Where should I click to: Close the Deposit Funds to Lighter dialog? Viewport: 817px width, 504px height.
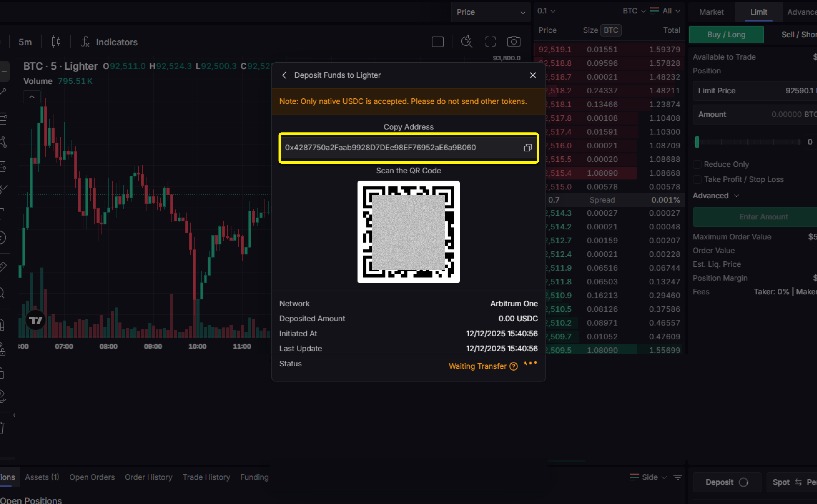533,75
